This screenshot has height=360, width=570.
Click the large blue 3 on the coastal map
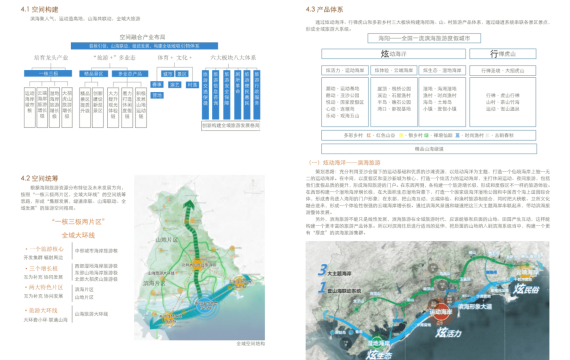(x=322, y=270)
